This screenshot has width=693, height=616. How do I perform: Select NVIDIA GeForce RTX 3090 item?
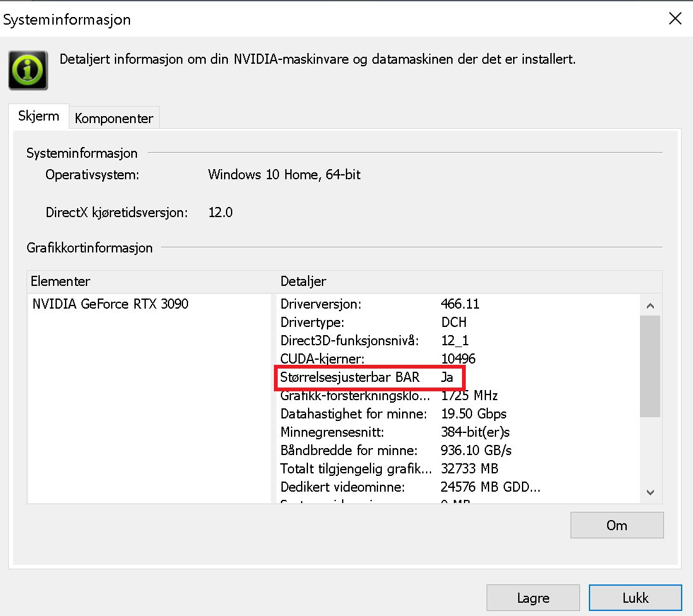[x=110, y=304]
